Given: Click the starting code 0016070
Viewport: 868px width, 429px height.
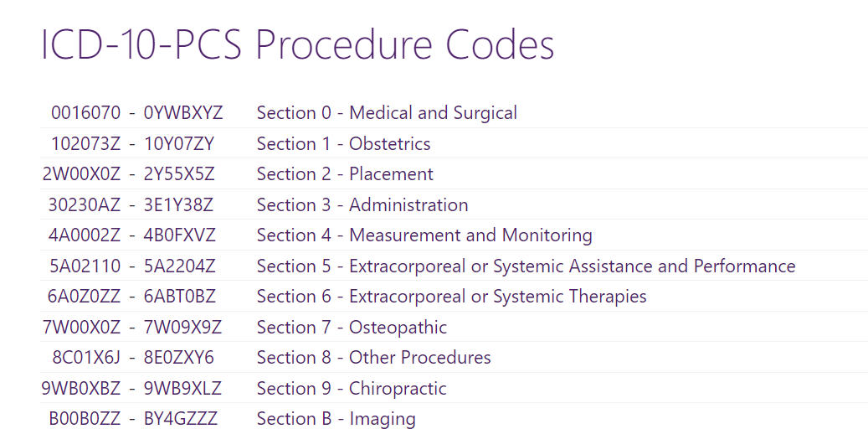Looking at the screenshot, I should click(x=85, y=113).
